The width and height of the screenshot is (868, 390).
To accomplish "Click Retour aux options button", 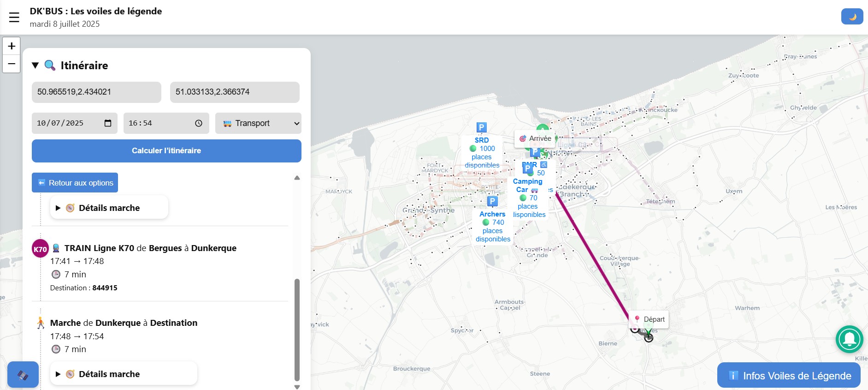I will 75,183.
